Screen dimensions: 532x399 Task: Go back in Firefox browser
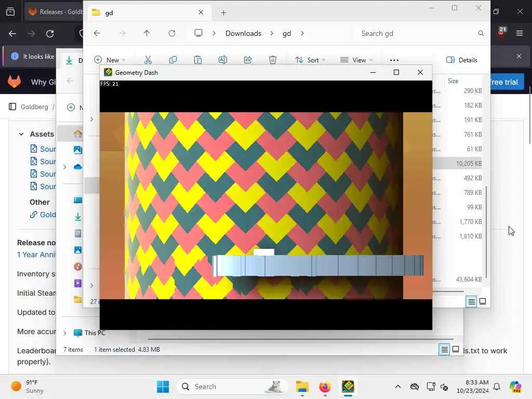point(12,34)
